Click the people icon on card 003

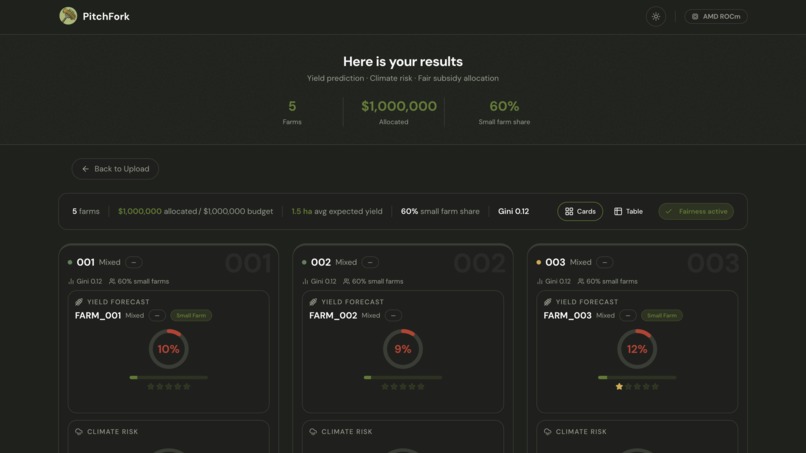point(581,281)
